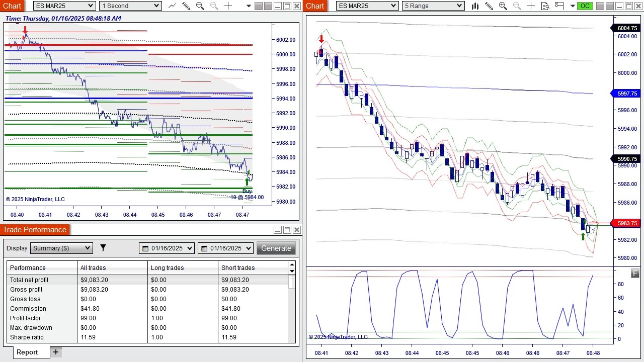Click the blue 5997.75 price marker
644x362 pixels.
pos(626,94)
